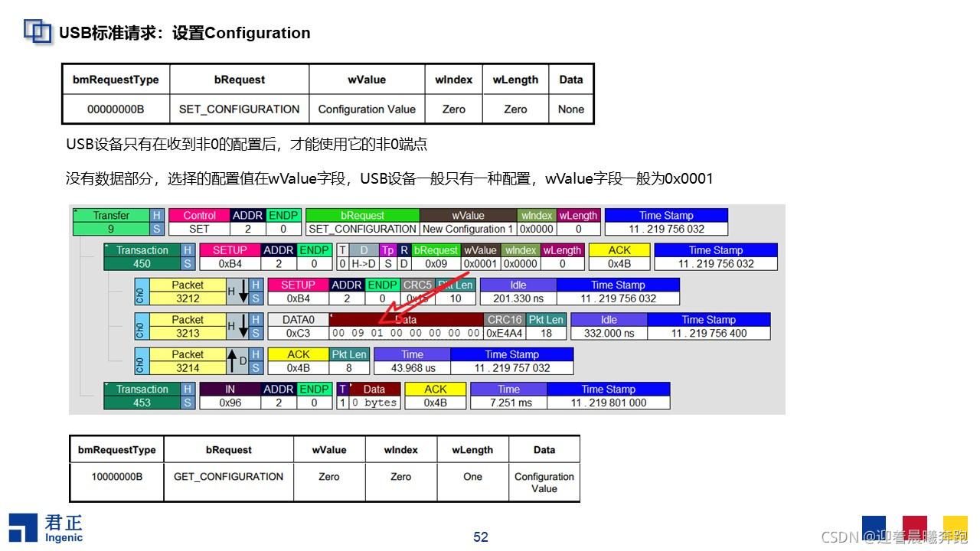
Task: Expand the Transaction 453 row
Action: (107, 385)
